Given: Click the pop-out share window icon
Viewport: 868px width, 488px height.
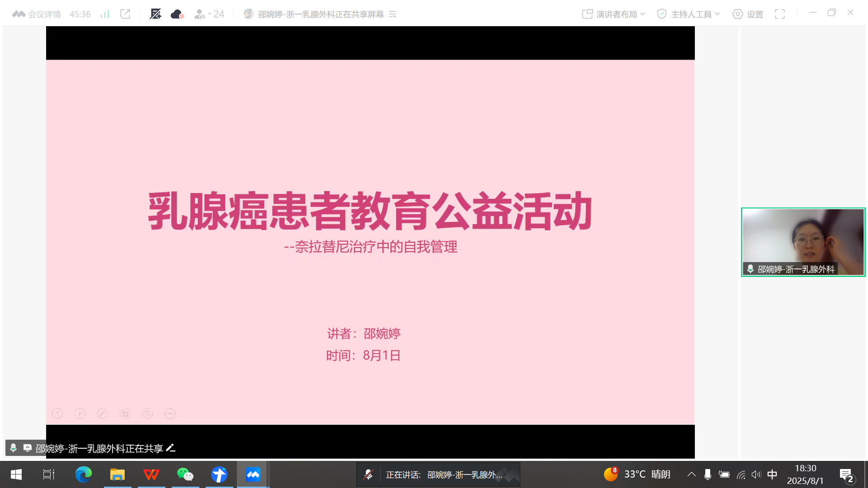Looking at the screenshot, I should click(x=125, y=14).
